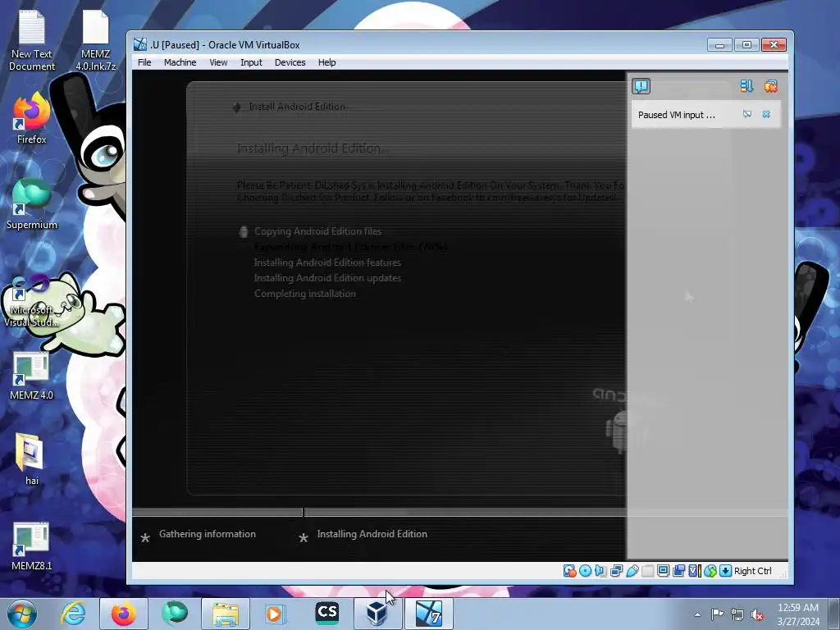840x630 pixels.
Task: Click the Completing installation step
Action: [x=305, y=294]
